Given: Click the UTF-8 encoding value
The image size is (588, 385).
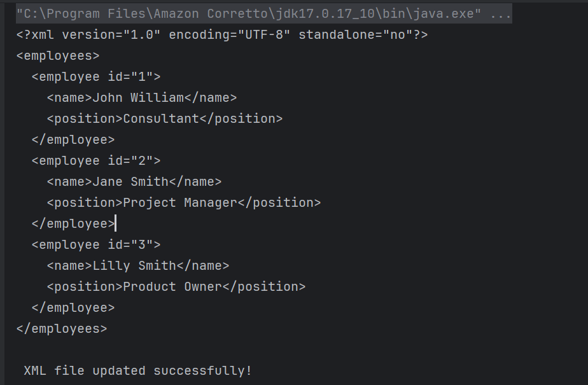Looking at the screenshot, I should coord(265,34).
